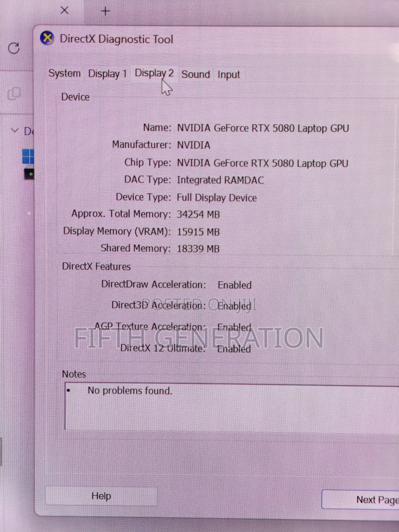399x532 pixels.
Task: Click the Display Memory (VRAM) label
Action: click(117, 231)
